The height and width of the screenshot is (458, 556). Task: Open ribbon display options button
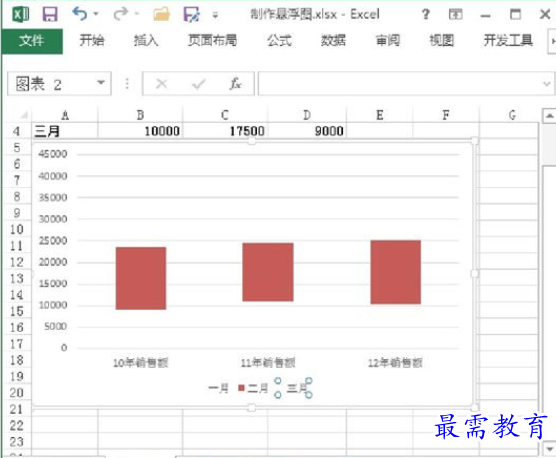click(456, 15)
